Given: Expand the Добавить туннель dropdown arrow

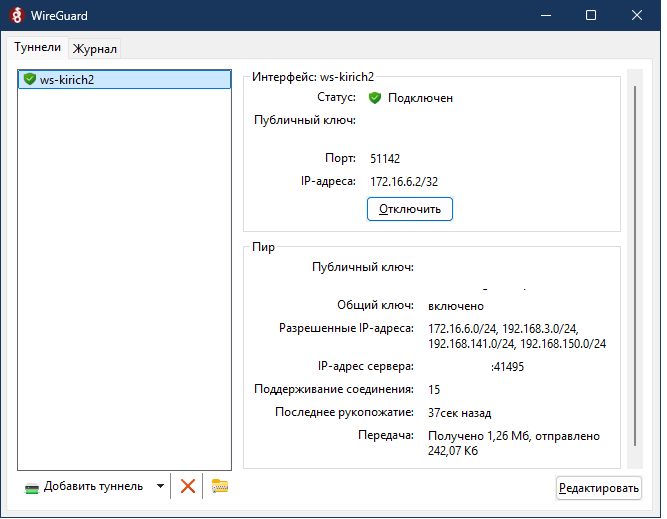Looking at the screenshot, I should click(x=160, y=487).
